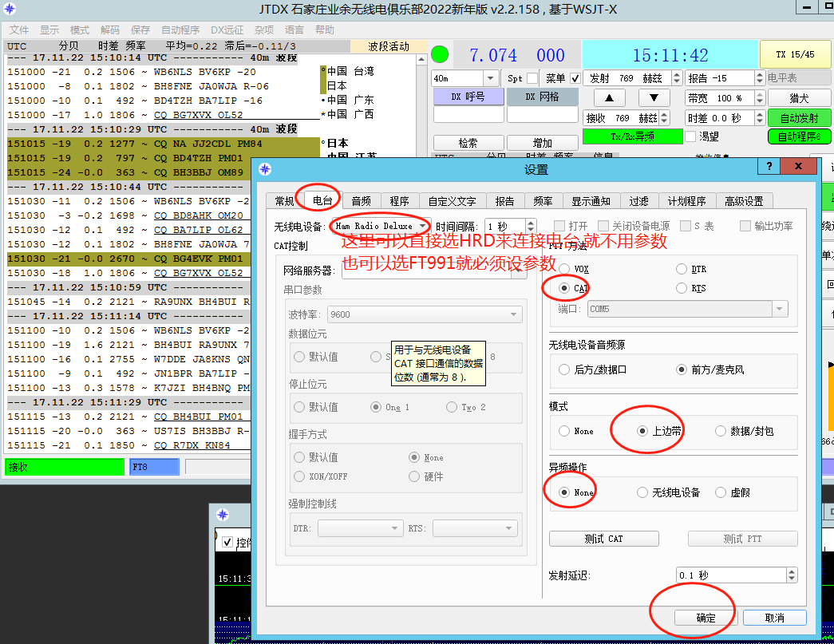The width and height of the screenshot is (834, 644).
Task: Toggle the 菜单 checkbox
Action: click(x=575, y=78)
